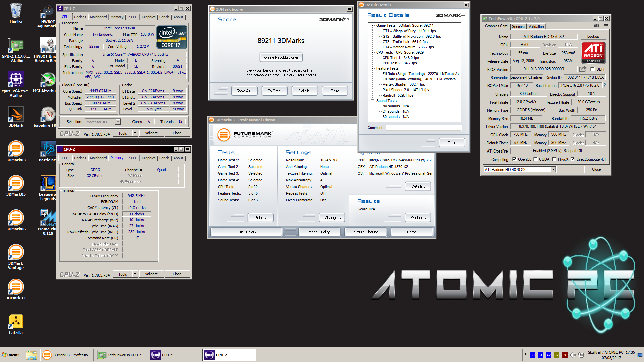The height and width of the screenshot is (362, 644).
Task: Collapse the CPU Tests tree node
Action: coord(372,52)
